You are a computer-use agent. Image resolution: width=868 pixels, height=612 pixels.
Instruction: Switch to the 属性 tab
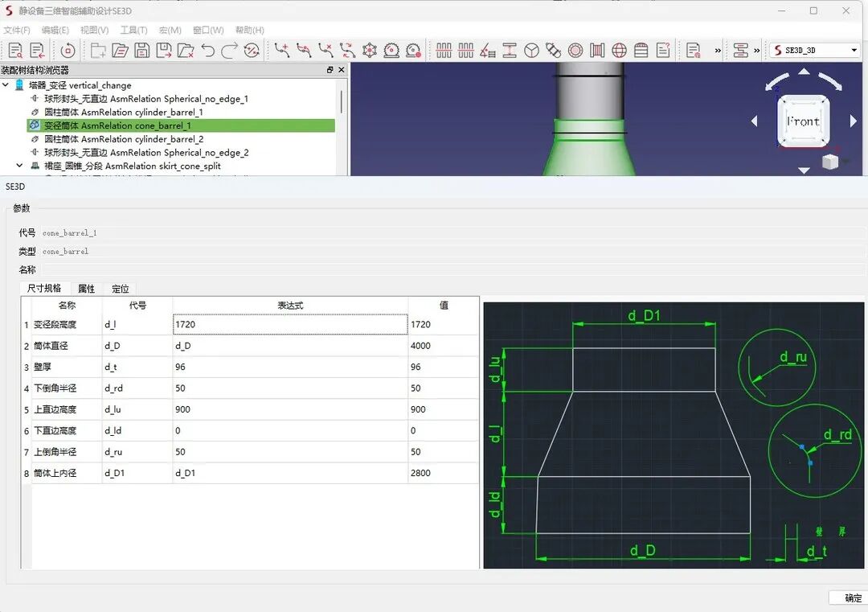pos(86,289)
